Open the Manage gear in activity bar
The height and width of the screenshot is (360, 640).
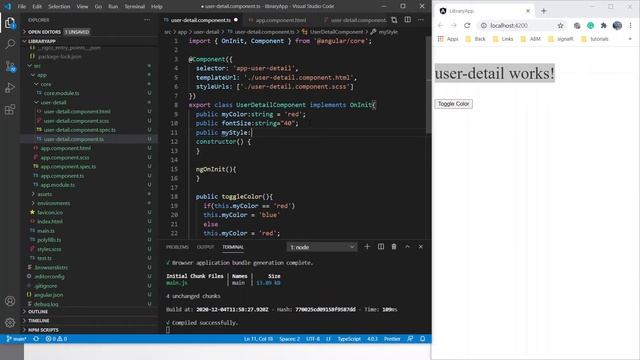point(10,322)
